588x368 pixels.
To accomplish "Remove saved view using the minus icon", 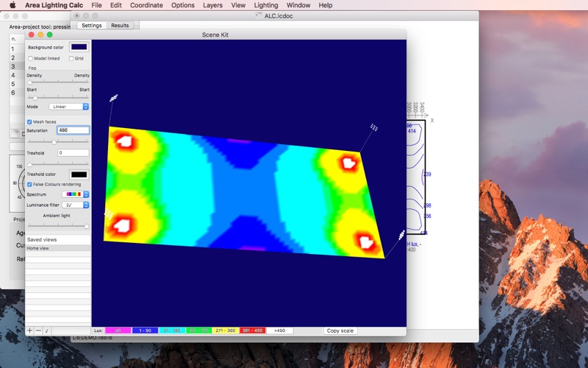I will [38, 330].
